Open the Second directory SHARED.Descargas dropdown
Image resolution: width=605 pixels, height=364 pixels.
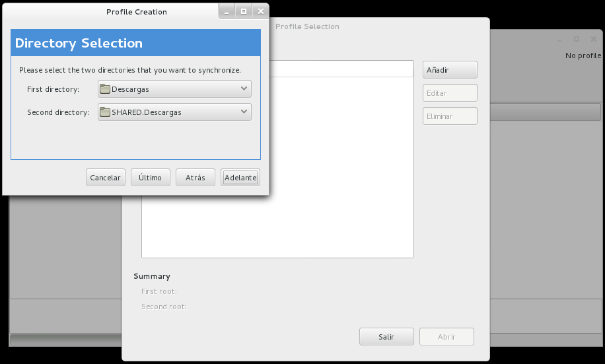point(174,112)
